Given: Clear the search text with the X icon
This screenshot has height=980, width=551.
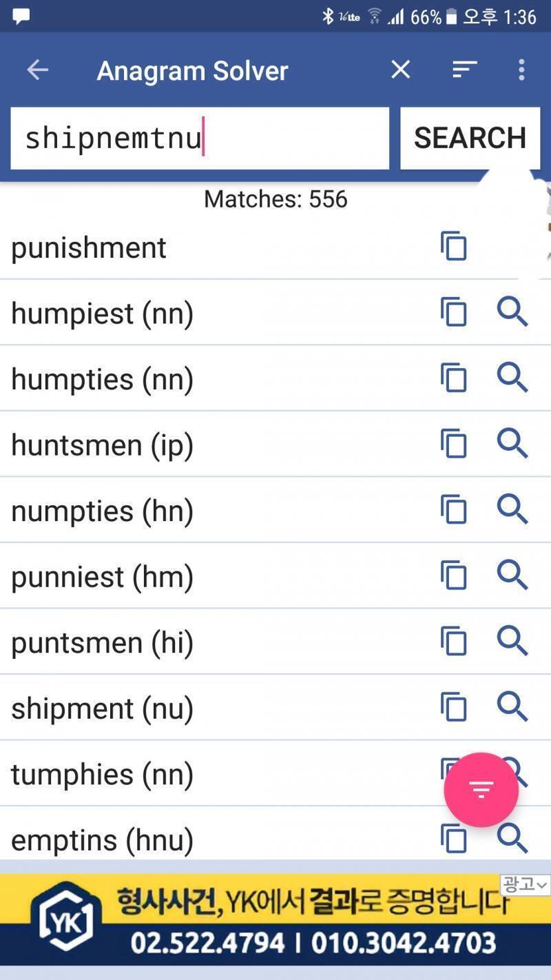Looking at the screenshot, I should (401, 70).
